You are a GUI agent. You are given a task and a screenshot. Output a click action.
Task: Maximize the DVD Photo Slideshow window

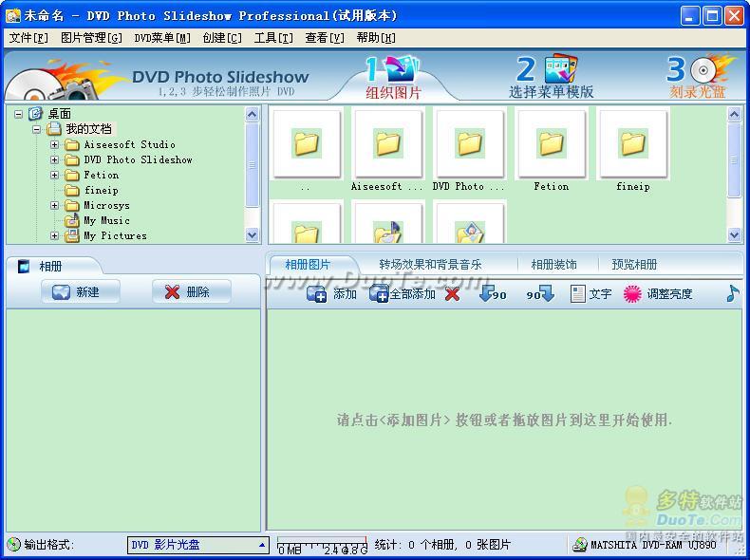712,16
